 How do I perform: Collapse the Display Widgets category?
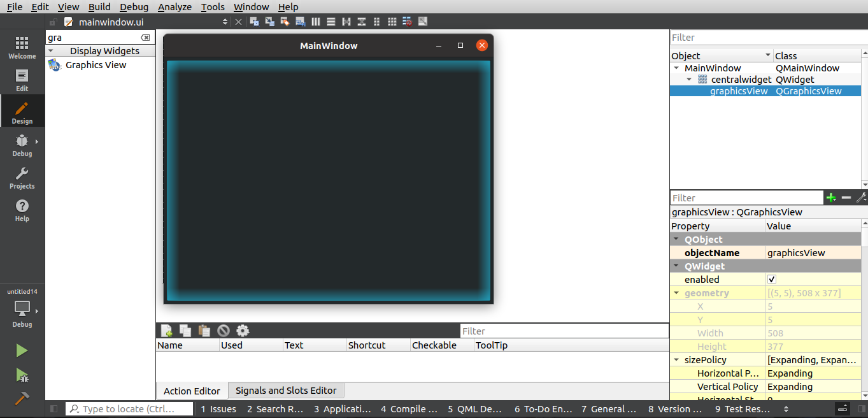[x=51, y=51]
